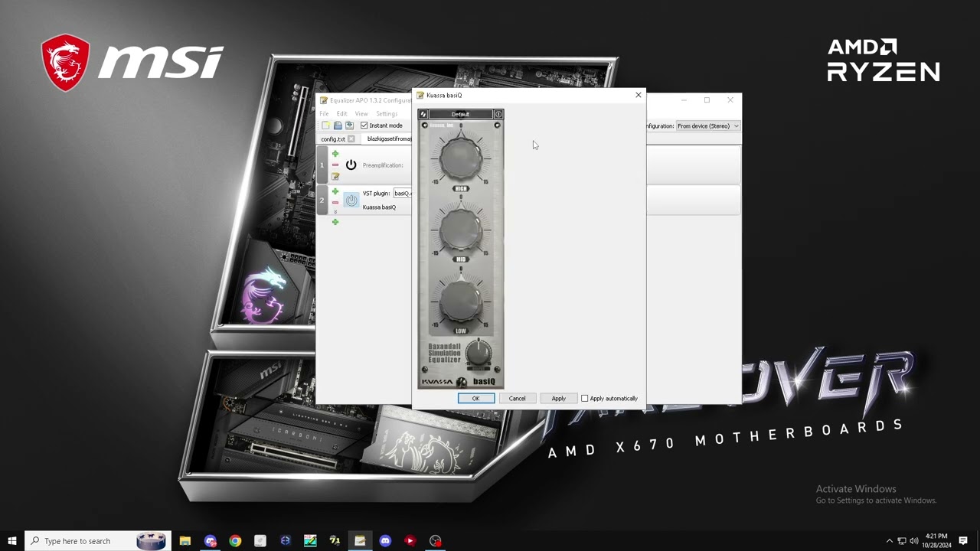The image size is (980, 551).
Task: Open the Edit menu in Equalizer APO
Action: (341, 114)
